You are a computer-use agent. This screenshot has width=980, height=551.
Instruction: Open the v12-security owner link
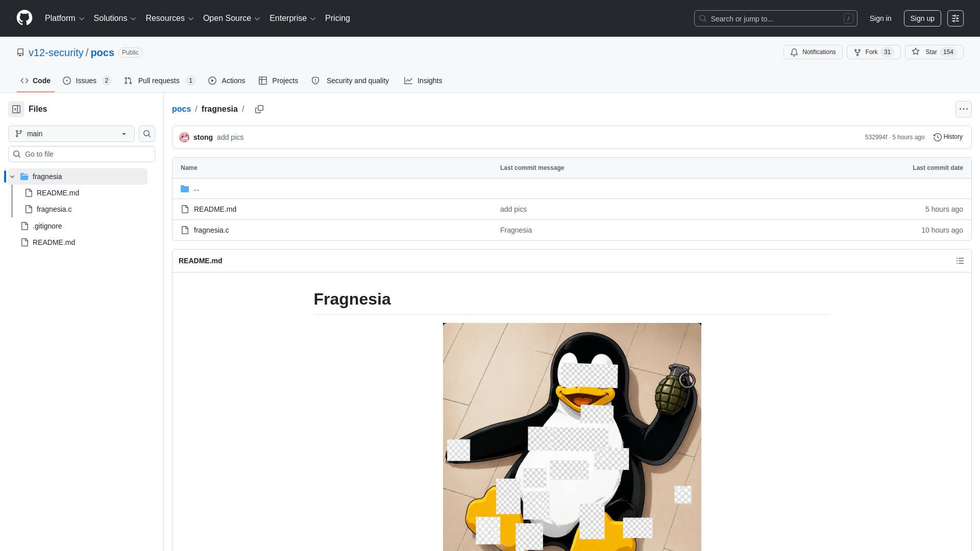pyautogui.click(x=56, y=53)
